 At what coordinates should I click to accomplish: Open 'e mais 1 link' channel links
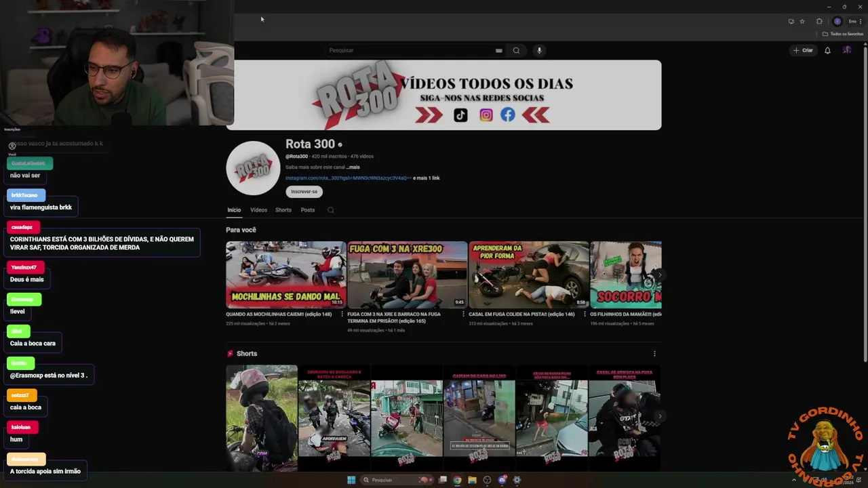click(427, 178)
